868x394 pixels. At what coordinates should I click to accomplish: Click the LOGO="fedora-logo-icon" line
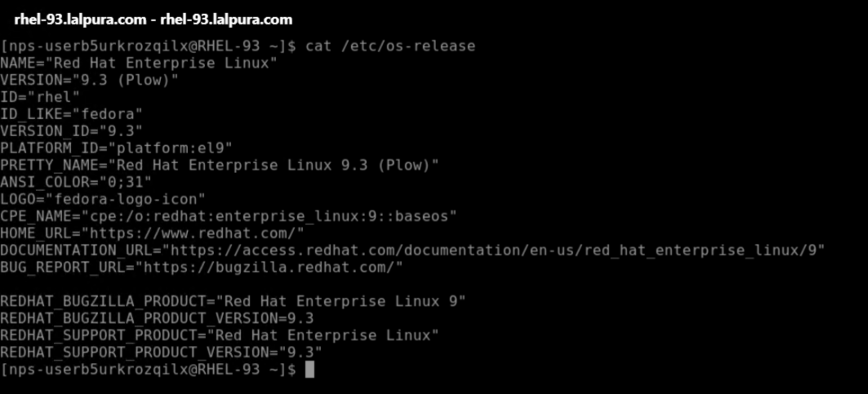pyautogui.click(x=103, y=199)
